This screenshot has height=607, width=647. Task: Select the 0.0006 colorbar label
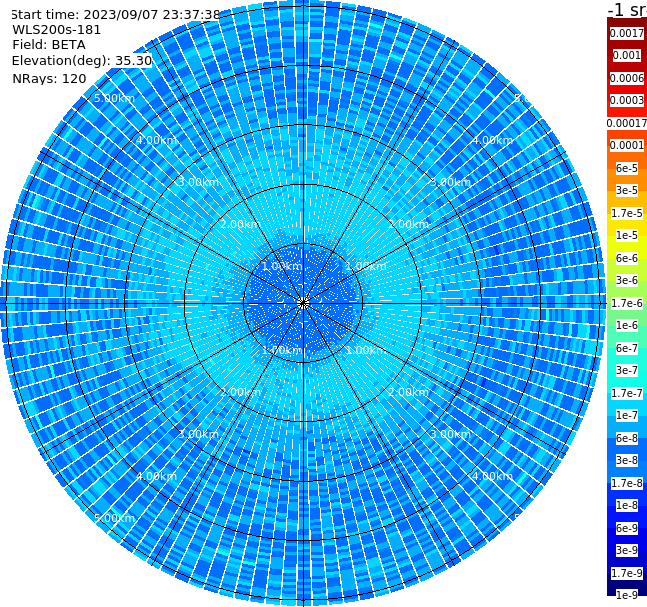[627, 78]
